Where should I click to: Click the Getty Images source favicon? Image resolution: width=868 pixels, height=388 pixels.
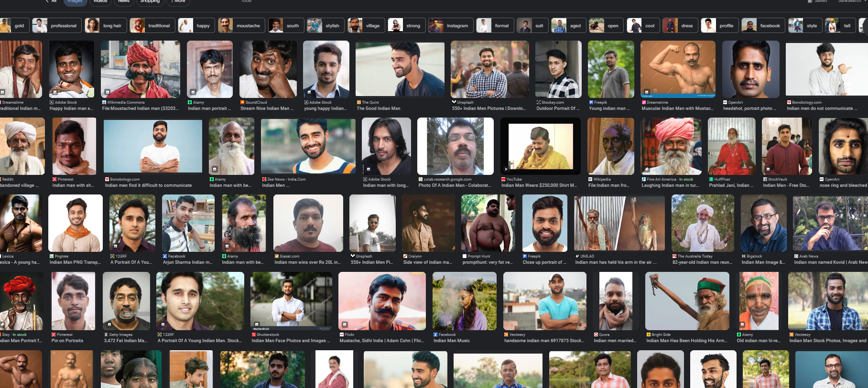coord(106,334)
